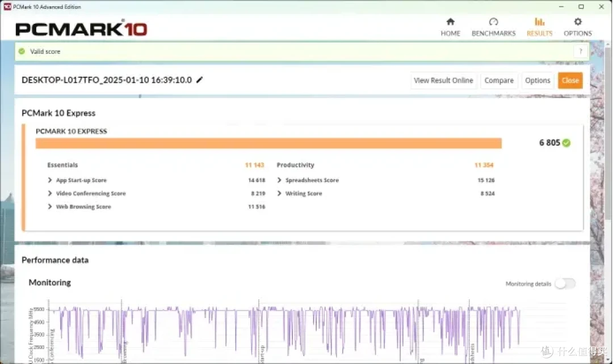Open the Options tab with gear icon

click(x=578, y=27)
